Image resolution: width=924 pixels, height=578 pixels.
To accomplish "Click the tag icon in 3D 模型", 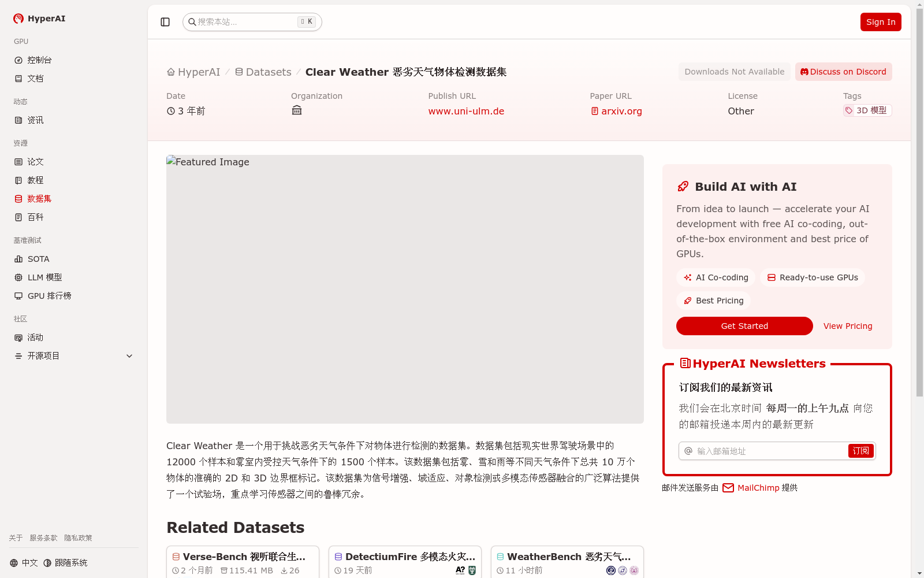I will (x=849, y=110).
